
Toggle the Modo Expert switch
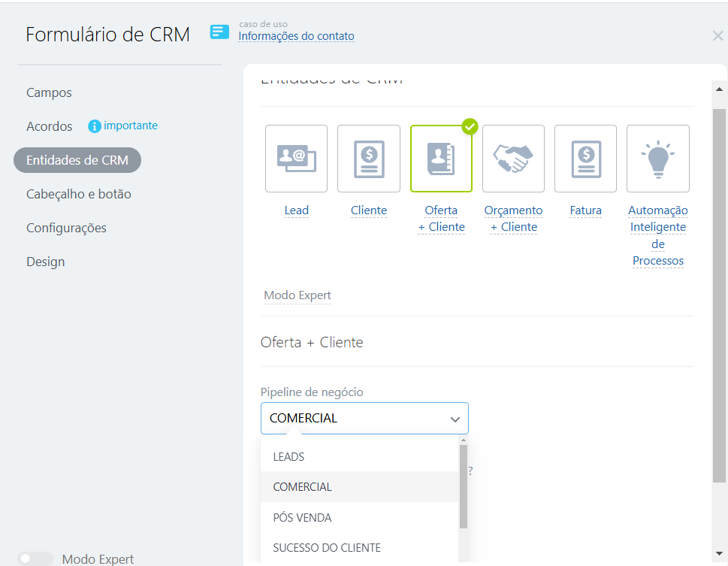tap(35, 558)
